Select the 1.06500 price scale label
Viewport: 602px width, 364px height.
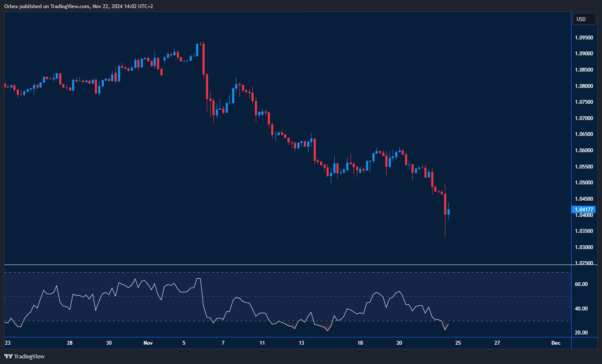tap(584, 134)
